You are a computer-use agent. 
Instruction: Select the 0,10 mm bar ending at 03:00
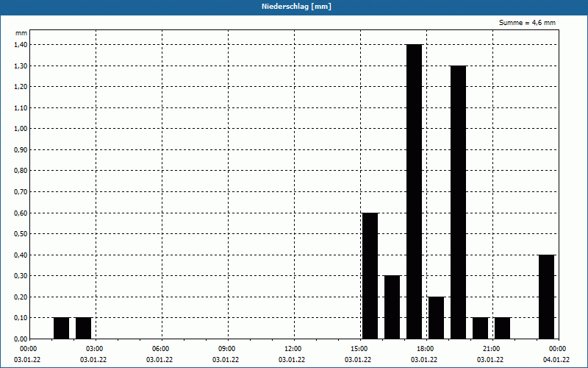(x=84, y=328)
